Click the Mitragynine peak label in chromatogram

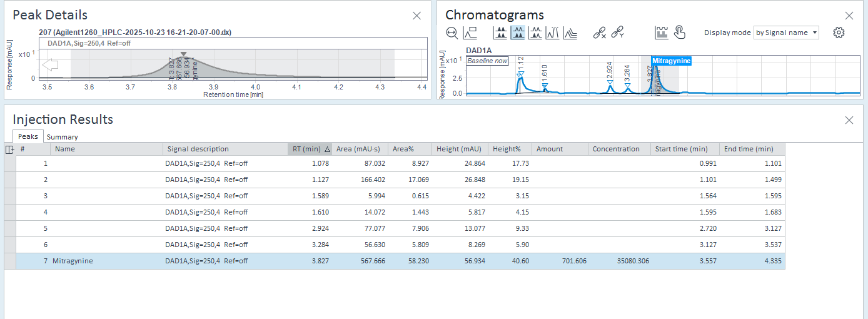tap(671, 61)
